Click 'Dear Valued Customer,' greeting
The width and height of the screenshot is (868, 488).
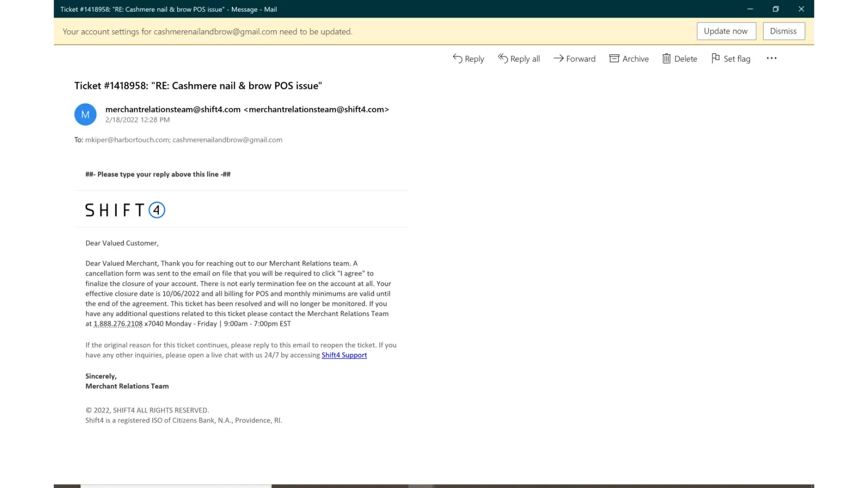click(122, 243)
